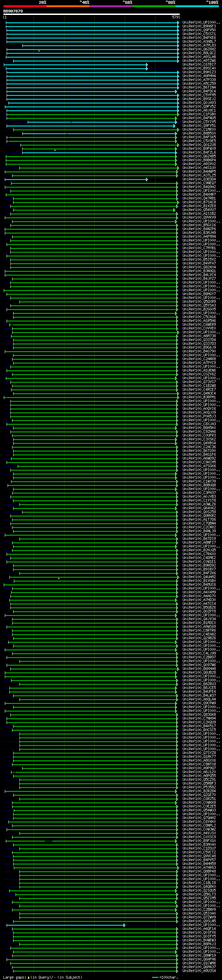The image size is (222, 980).
Task: Select hit label UniRef100_A9SLA8
Action: (199, 57)
